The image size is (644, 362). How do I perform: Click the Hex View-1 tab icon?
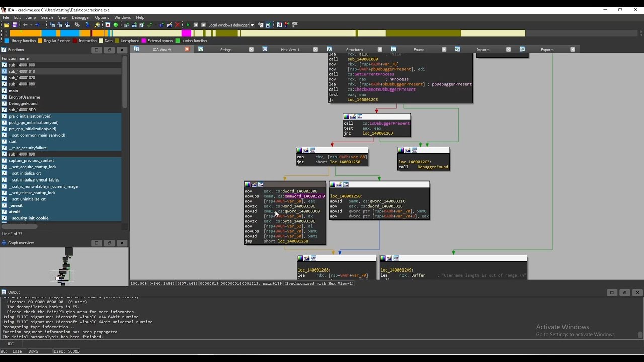click(x=265, y=49)
